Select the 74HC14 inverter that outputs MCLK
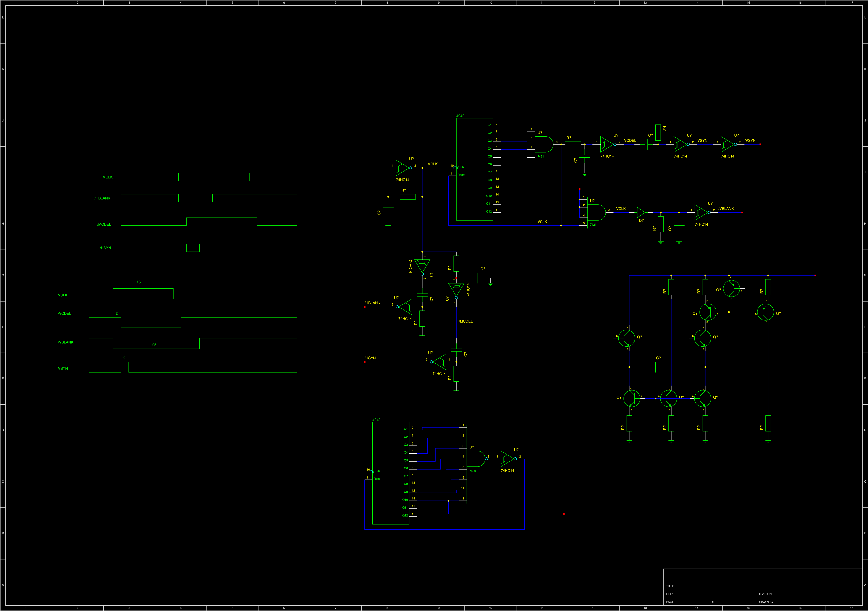The height and width of the screenshot is (611, 868). click(404, 168)
